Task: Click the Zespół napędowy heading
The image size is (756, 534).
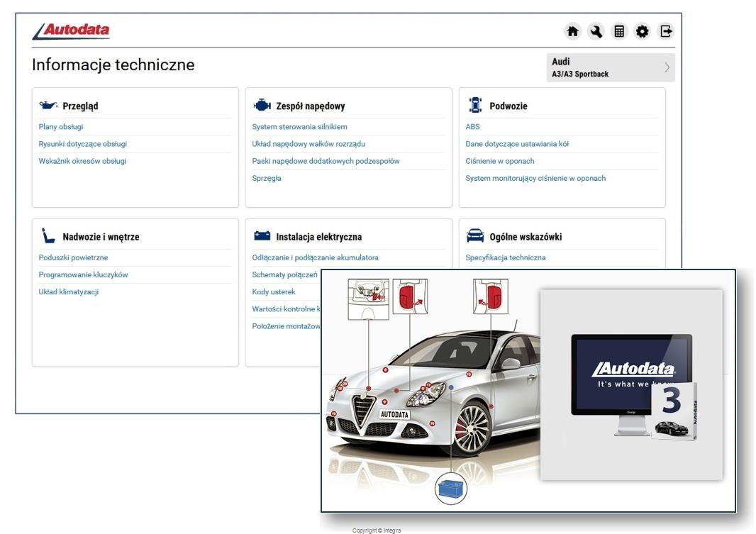Action: [311, 106]
